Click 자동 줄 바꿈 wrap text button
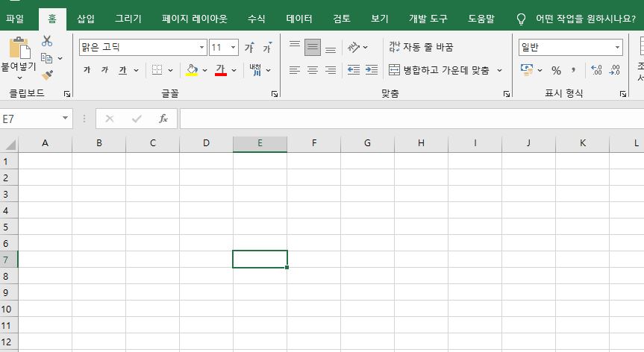 coord(421,47)
